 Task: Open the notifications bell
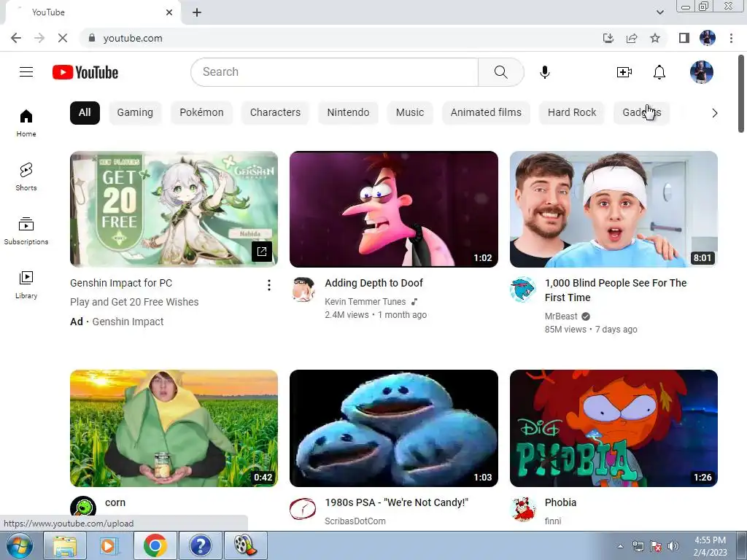click(x=659, y=72)
